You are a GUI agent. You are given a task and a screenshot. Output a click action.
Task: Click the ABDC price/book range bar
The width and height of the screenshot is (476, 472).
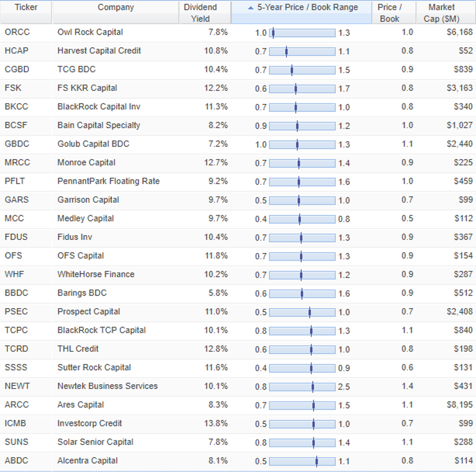pos(302,461)
